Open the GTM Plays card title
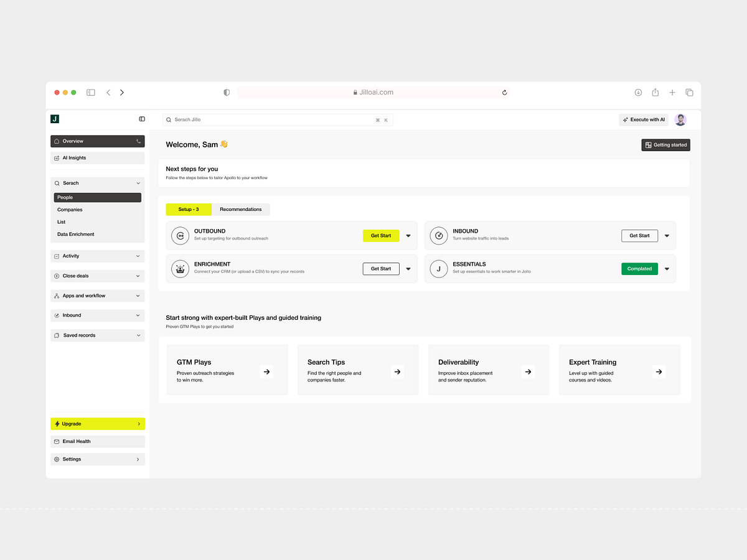The image size is (747, 560). click(194, 362)
